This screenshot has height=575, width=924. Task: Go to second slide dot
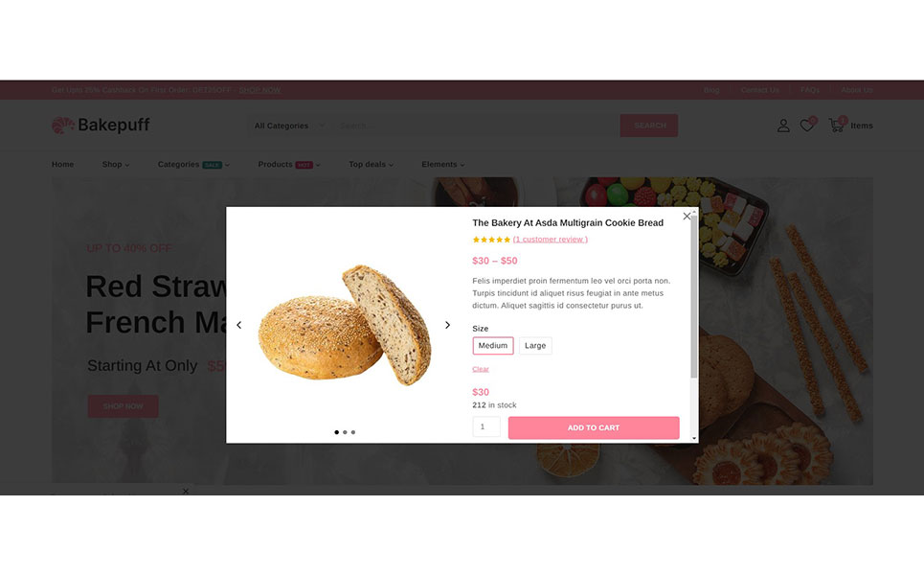(345, 432)
